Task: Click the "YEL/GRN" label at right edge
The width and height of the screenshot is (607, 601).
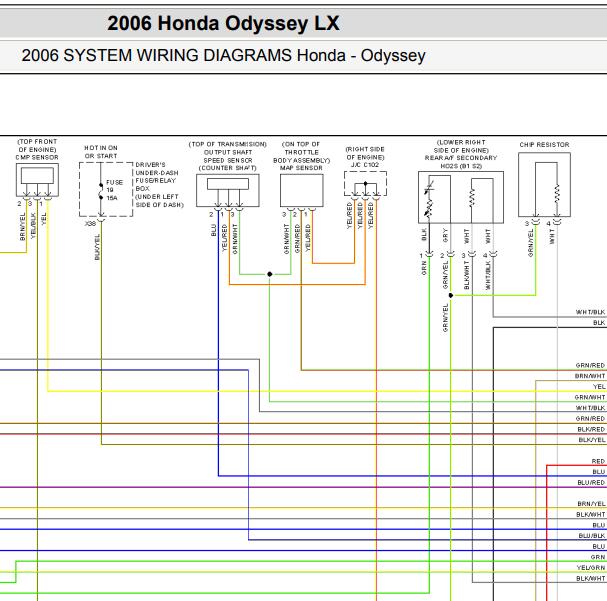Action: pyautogui.click(x=591, y=568)
